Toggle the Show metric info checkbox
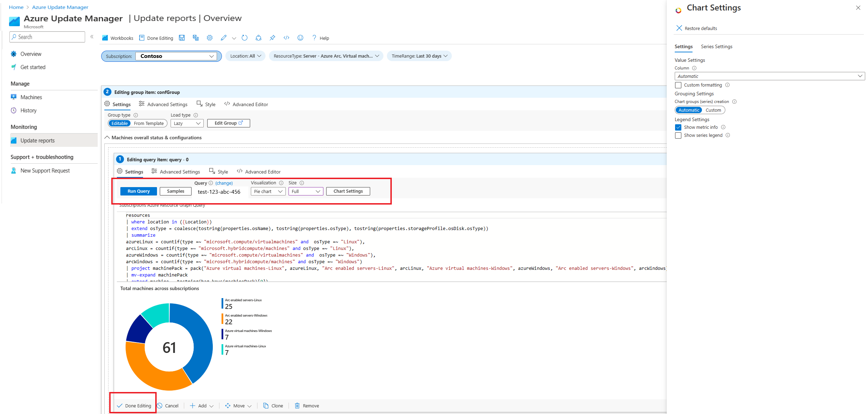 tap(678, 127)
